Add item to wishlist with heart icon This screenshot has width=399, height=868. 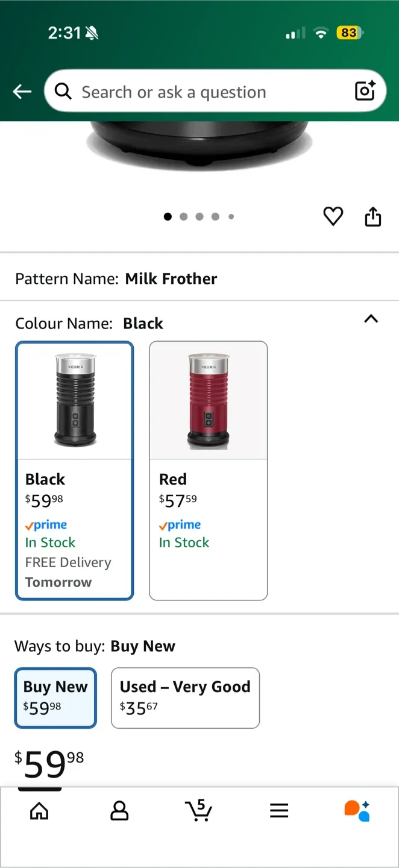pos(333,216)
